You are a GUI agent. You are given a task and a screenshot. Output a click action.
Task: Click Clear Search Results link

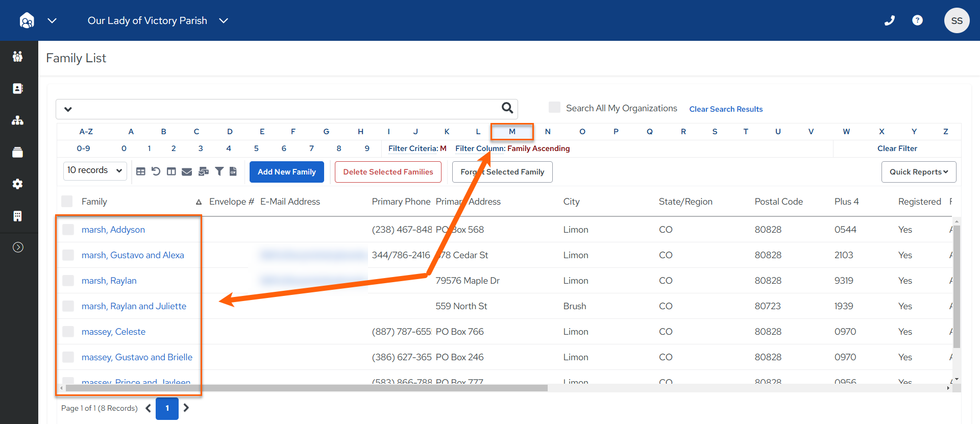[x=726, y=109]
